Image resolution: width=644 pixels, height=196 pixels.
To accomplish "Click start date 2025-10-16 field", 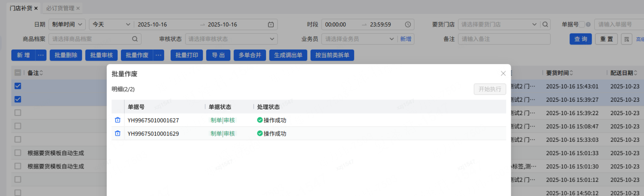I will (152, 24).
